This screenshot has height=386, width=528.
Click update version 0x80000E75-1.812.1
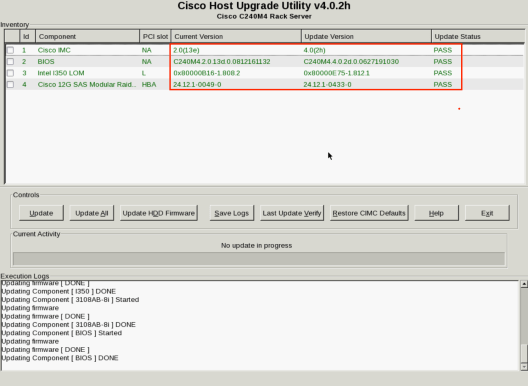click(x=336, y=73)
